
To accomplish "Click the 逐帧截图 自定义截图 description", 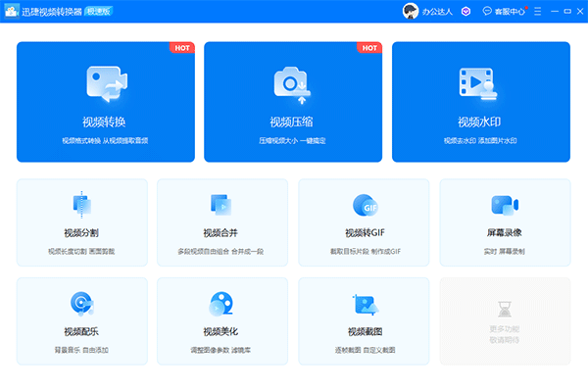I will [x=365, y=350].
